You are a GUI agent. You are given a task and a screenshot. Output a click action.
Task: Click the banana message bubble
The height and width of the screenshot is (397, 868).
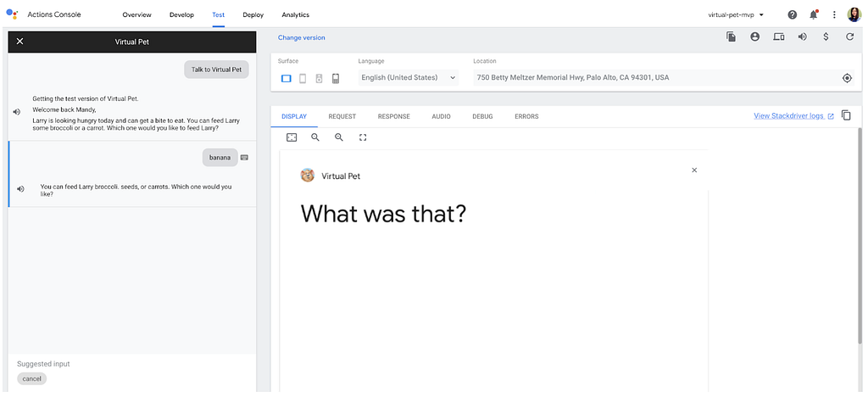point(220,158)
